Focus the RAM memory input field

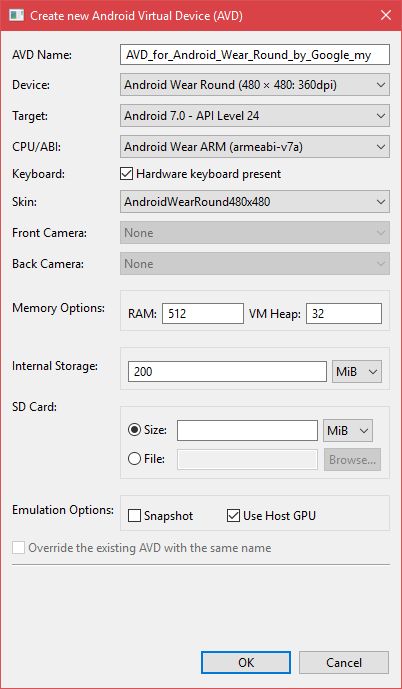point(203,314)
